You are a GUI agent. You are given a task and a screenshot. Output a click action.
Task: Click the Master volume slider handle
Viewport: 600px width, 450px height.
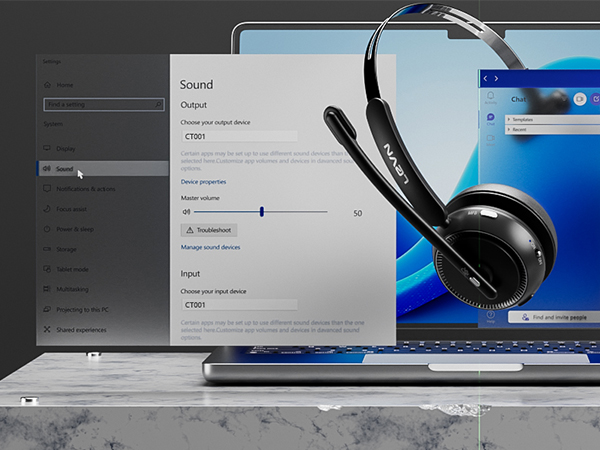(x=262, y=212)
